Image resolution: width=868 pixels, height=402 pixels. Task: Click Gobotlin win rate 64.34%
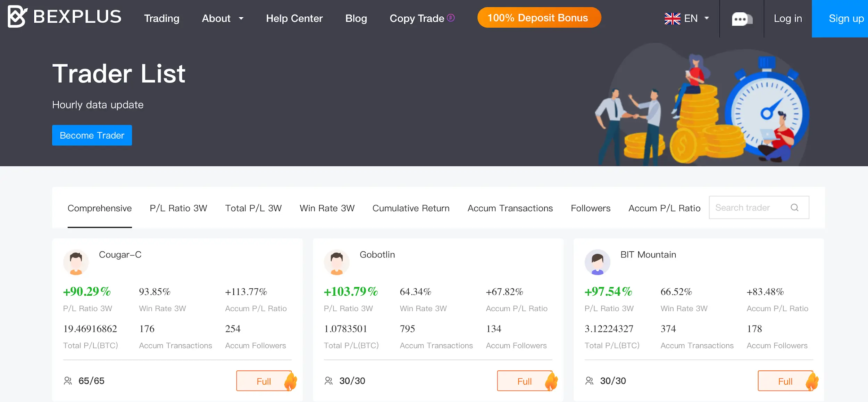click(x=415, y=292)
